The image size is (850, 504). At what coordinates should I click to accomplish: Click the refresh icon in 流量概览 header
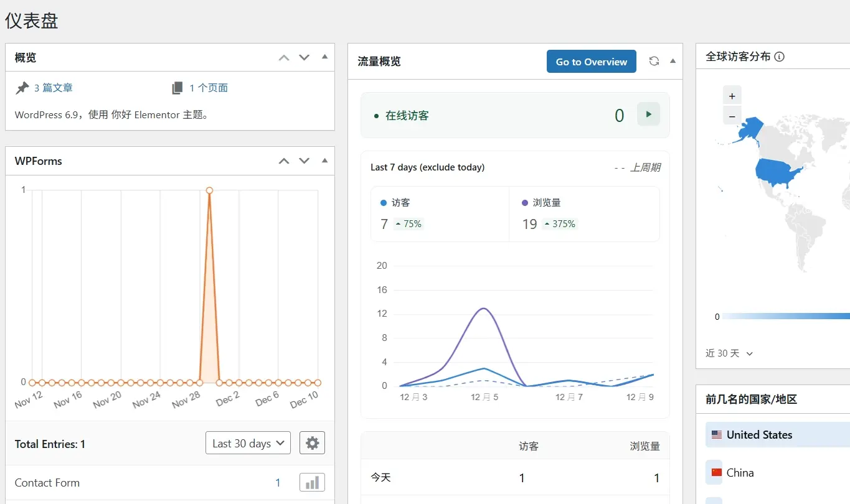pos(654,61)
